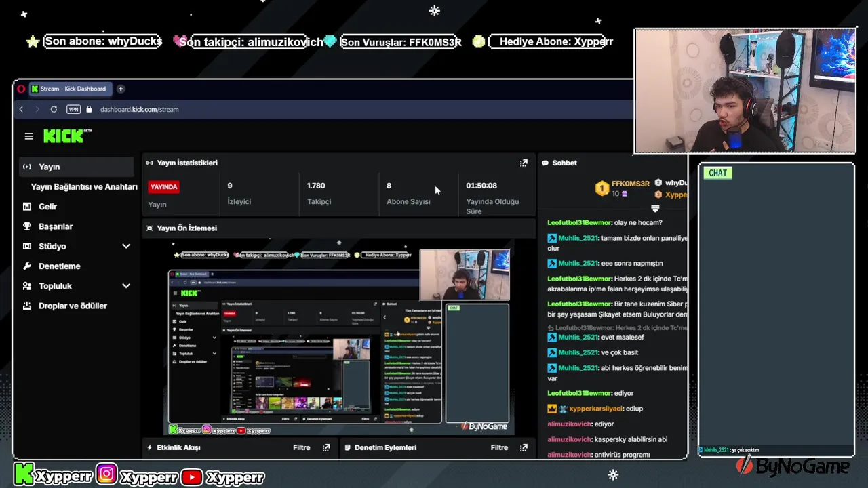Go back with the browser back arrow

(x=21, y=109)
